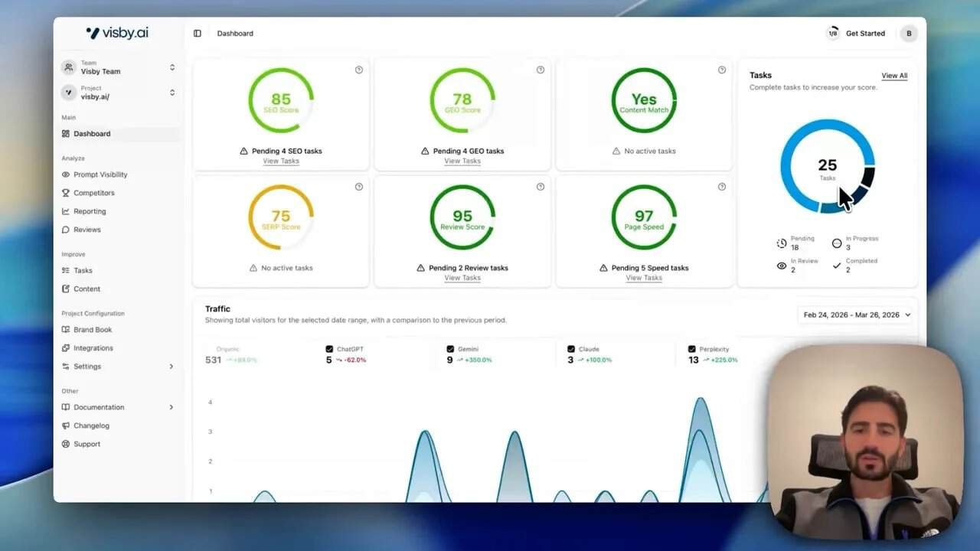
Task: Open the account avatar labeled B
Action: point(909,33)
